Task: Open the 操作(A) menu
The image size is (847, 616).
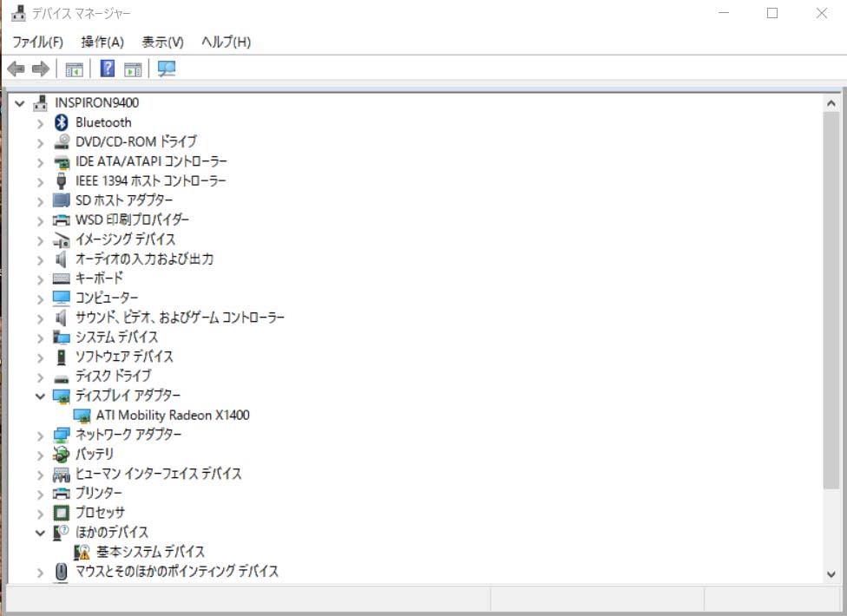Action: [x=102, y=42]
